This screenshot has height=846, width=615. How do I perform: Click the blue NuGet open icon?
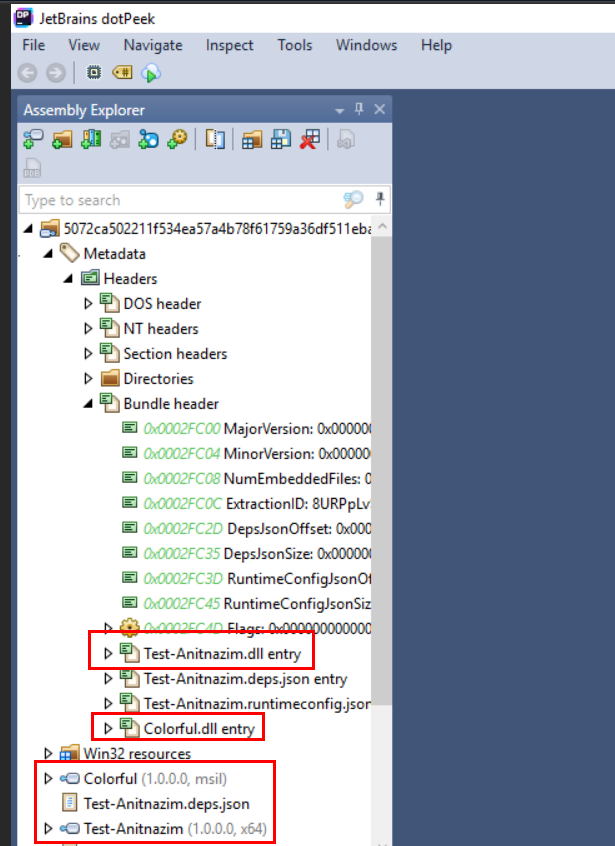coord(148,139)
